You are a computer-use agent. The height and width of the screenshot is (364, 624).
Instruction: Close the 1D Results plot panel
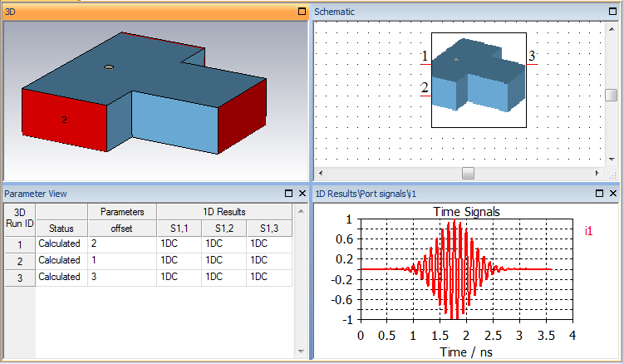pyautogui.click(x=613, y=194)
